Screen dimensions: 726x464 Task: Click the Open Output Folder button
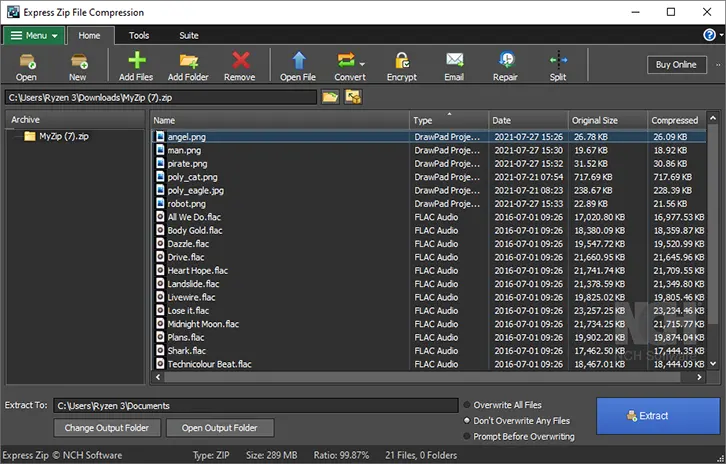(x=220, y=428)
